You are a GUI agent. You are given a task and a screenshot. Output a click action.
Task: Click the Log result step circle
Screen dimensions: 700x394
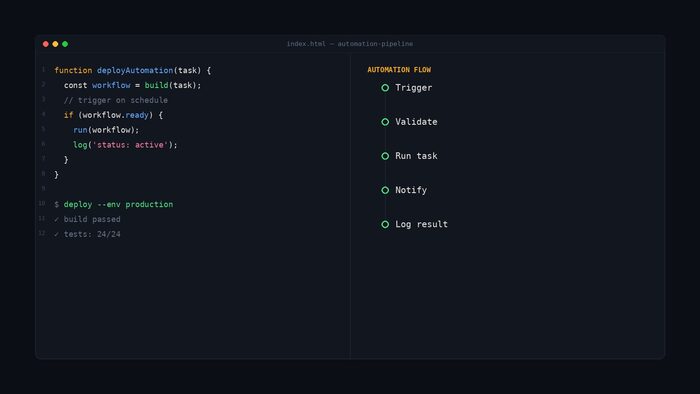(385, 224)
